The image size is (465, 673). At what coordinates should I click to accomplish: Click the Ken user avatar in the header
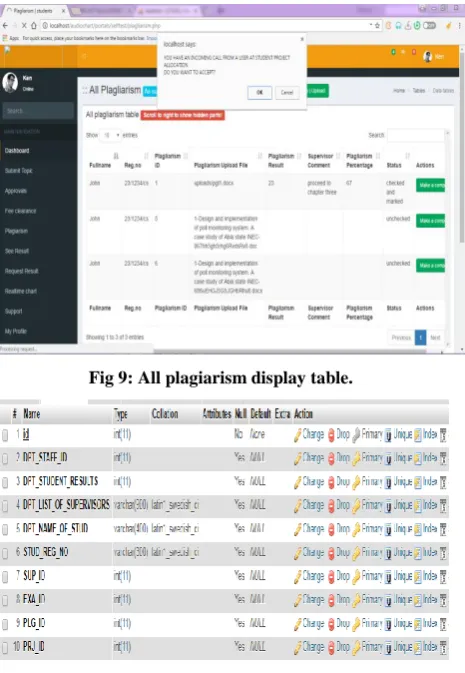pos(428,56)
